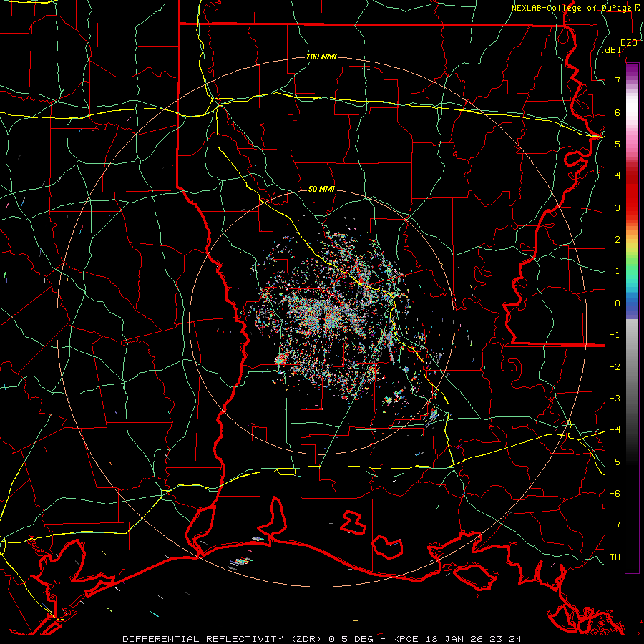644x644 pixels.
Task: Click the 4 dB label on the color scale
Action: [x=618, y=176]
